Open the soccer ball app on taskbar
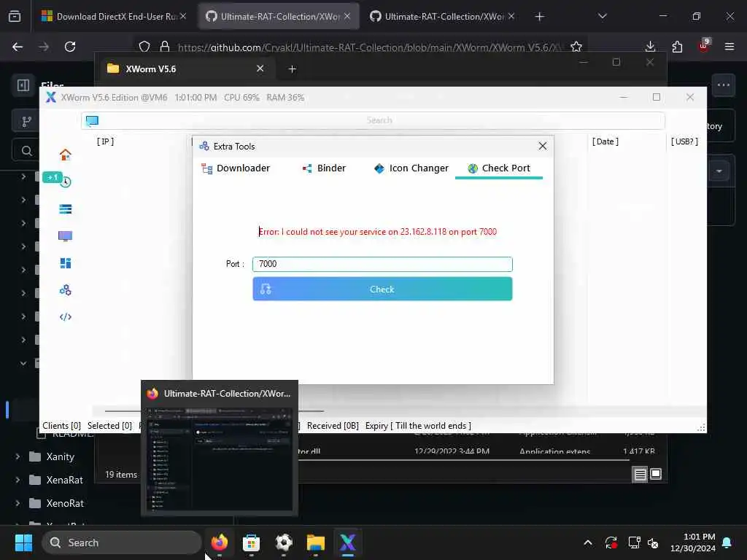The image size is (747, 560). (284, 542)
